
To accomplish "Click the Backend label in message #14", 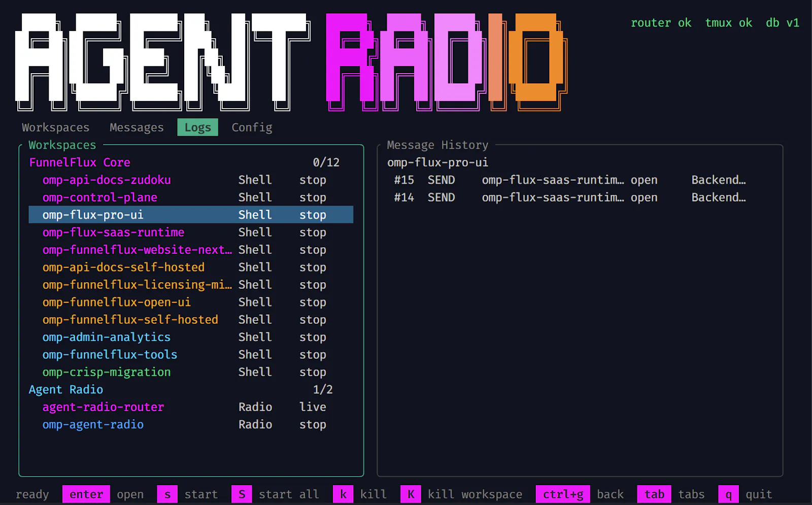I will [719, 197].
